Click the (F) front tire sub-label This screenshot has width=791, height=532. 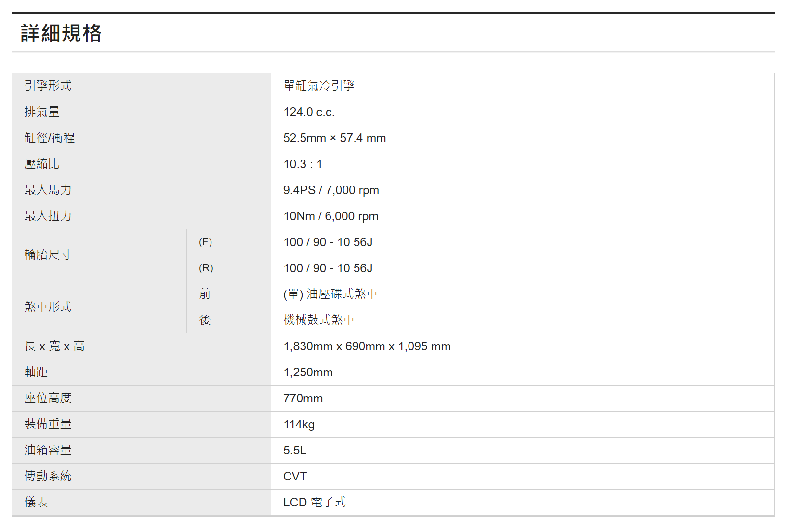pyautogui.click(x=206, y=242)
